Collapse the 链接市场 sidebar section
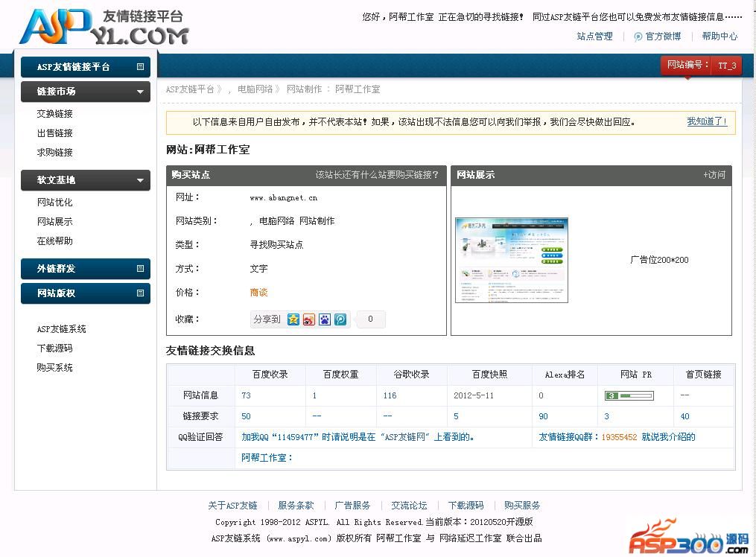The width and height of the screenshot is (756, 557). (x=140, y=92)
